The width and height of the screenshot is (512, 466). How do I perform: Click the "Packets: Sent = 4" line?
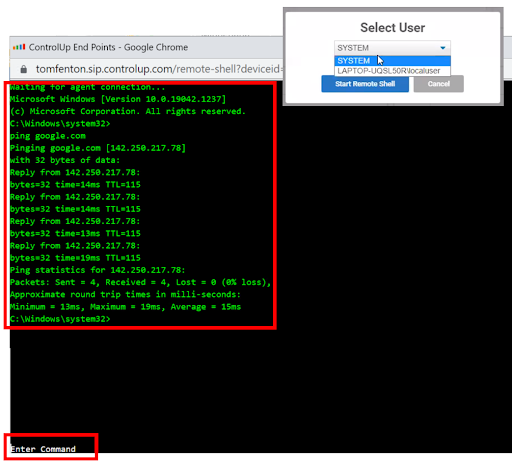[140, 282]
